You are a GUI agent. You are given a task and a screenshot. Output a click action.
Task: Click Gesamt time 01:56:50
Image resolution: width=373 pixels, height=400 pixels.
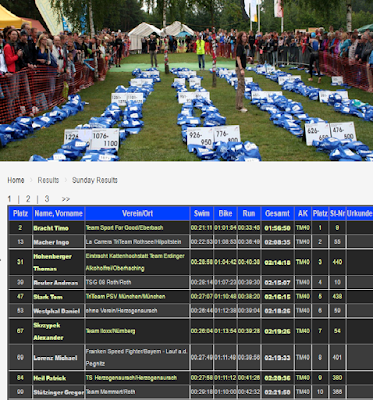click(277, 228)
